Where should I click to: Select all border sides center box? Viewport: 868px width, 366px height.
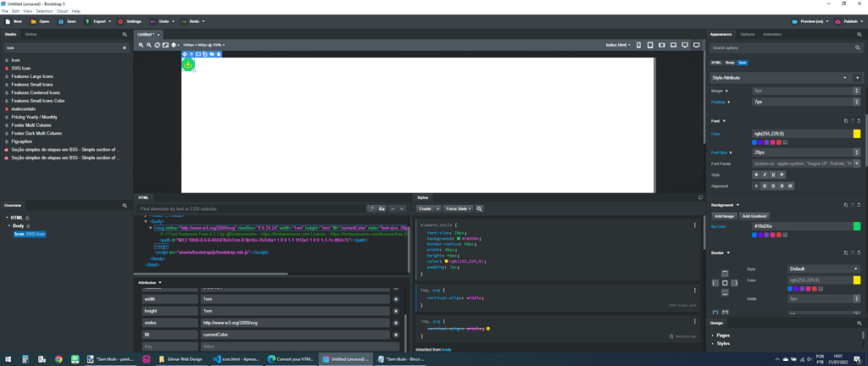pyautogui.click(x=725, y=283)
